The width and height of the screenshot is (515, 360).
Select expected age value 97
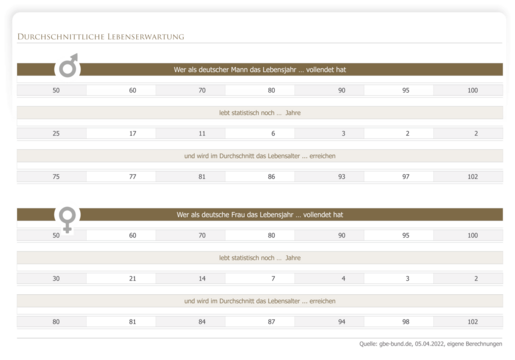(x=406, y=176)
